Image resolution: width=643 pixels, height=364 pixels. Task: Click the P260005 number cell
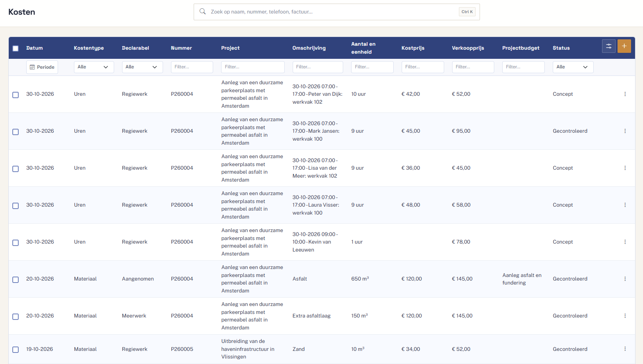pyautogui.click(x=182, y=349)
